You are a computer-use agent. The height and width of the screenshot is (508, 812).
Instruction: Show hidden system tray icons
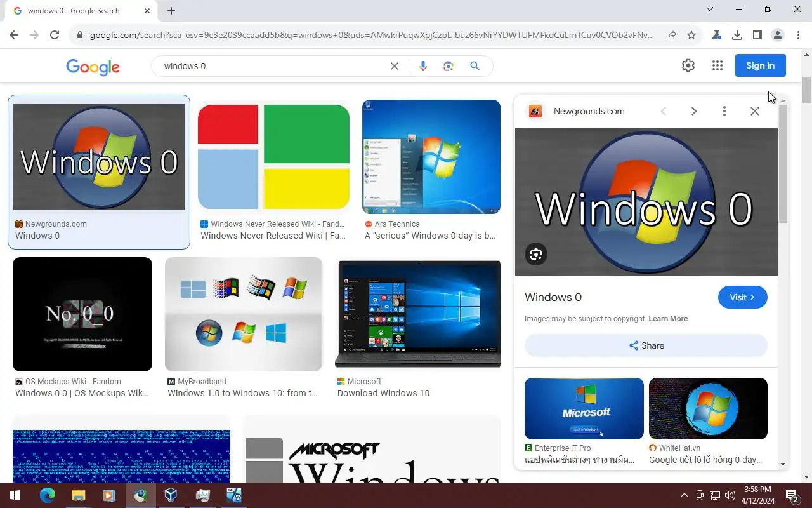pyautogui.click(x=684, y=495)
